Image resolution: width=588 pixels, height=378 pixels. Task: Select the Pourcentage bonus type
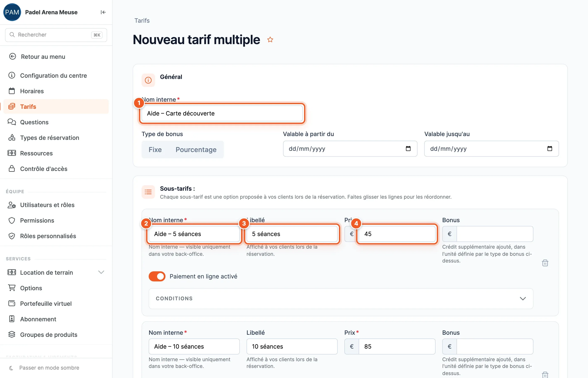(196, 150)
